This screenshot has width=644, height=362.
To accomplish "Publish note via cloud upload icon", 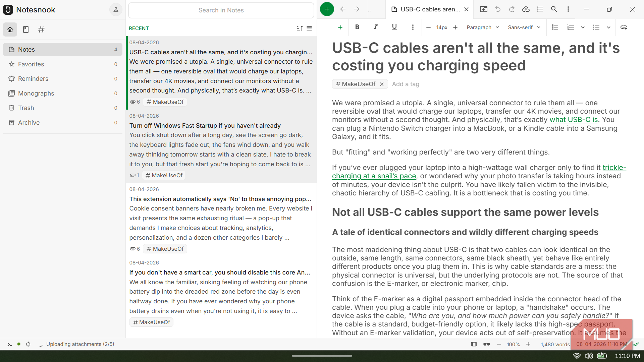I will click(526, 9).
